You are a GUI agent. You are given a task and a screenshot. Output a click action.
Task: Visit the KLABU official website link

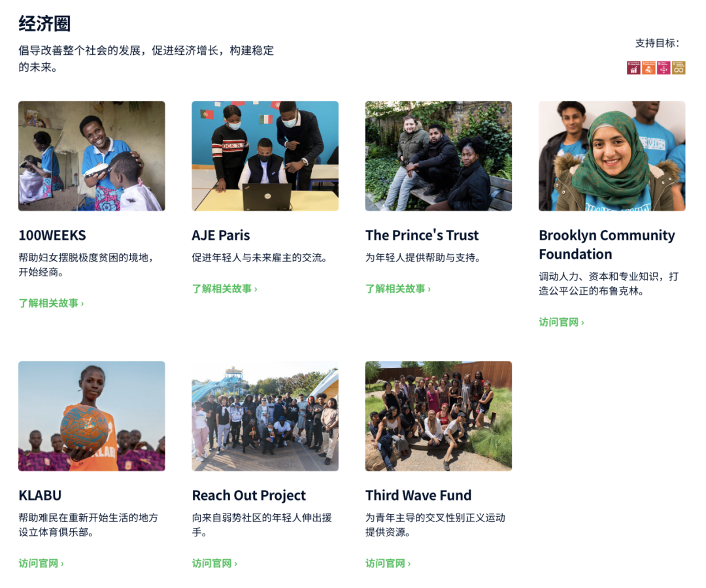41,563
